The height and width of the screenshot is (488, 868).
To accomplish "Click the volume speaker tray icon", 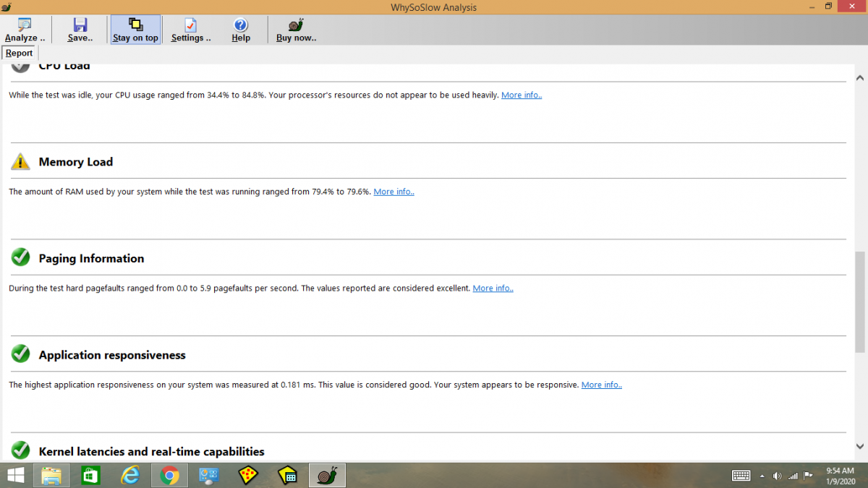I will [x=778, y=476].
